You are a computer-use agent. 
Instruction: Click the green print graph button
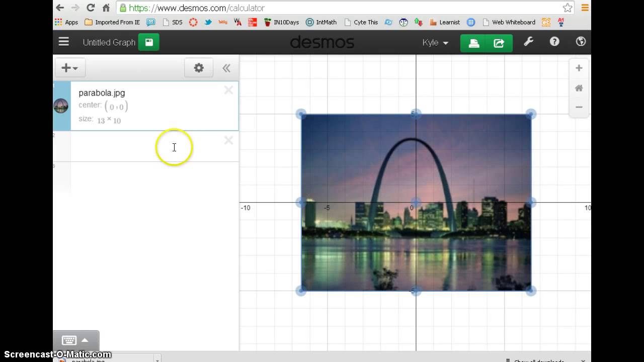point(473,43)
